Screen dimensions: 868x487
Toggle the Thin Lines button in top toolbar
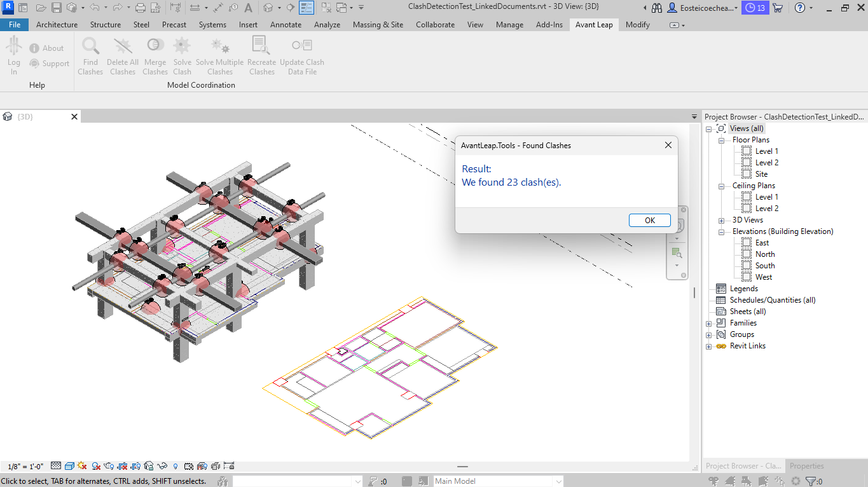click(x=307, y=8)
